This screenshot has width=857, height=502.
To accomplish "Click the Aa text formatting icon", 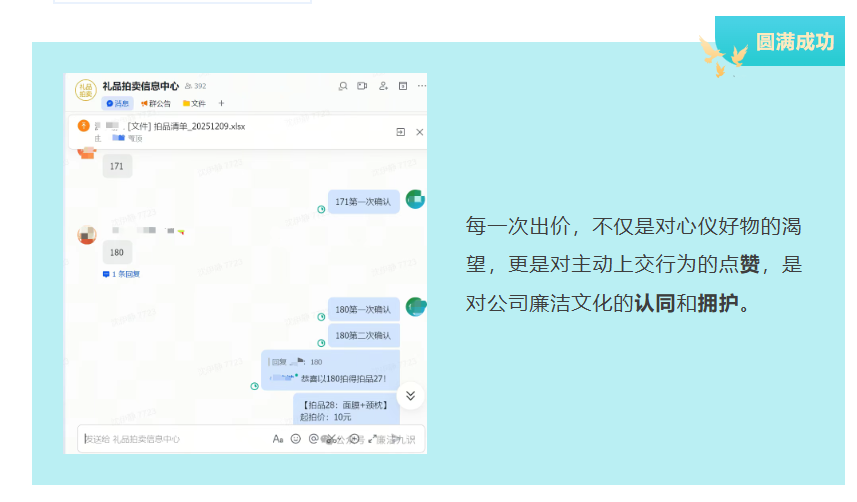I will click(278, 439).
